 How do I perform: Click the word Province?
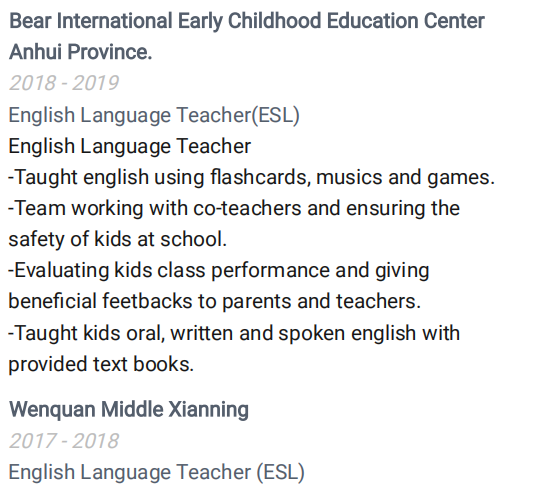click(109, 52)
